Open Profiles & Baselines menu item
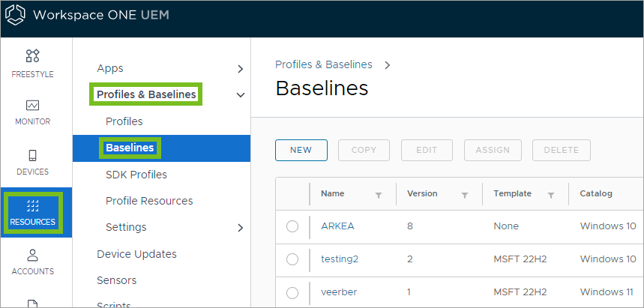Viewport: 644px width, 308px height. click(146, 94)
